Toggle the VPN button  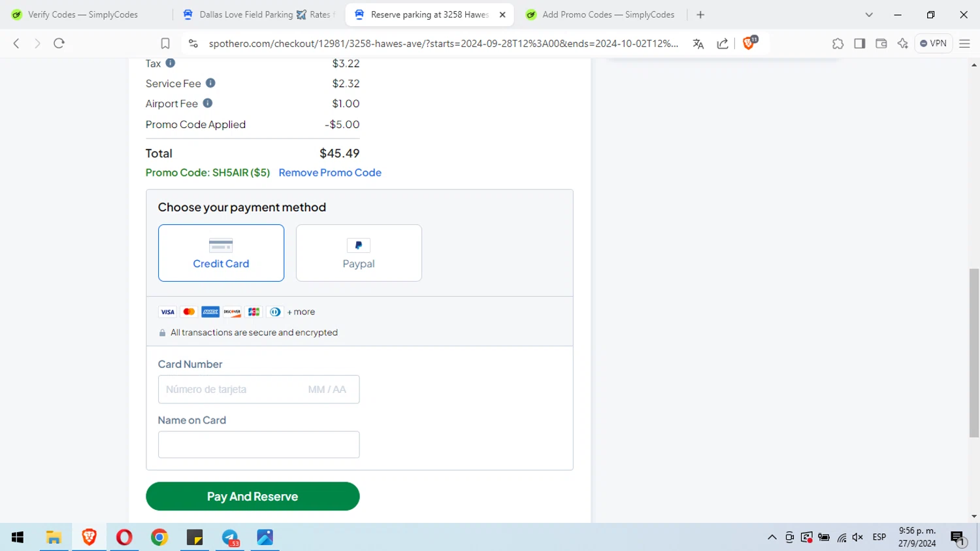coord(933,43)
